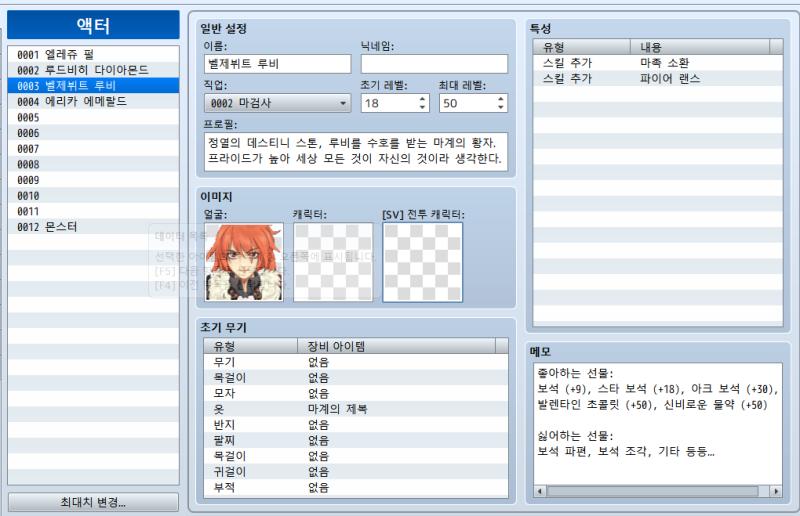Select empty actor slot 0007
The width and height of the screenshot is (800, 516).
[93, 149]
